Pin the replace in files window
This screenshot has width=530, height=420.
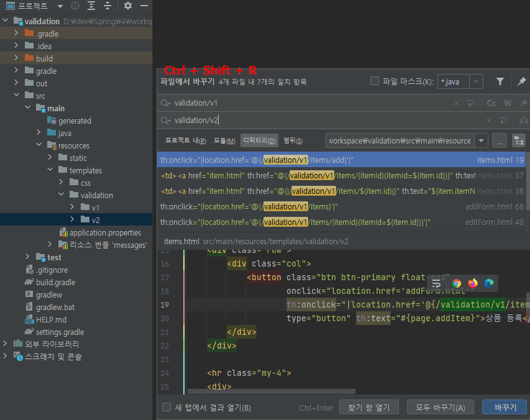click(x=522, y=81)
